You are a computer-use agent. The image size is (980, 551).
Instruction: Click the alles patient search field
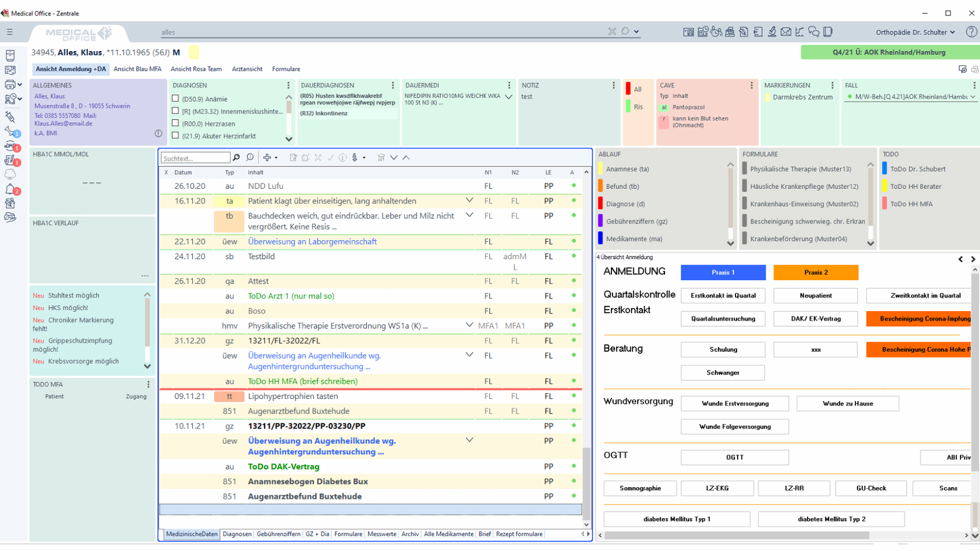tap(383, 32)
